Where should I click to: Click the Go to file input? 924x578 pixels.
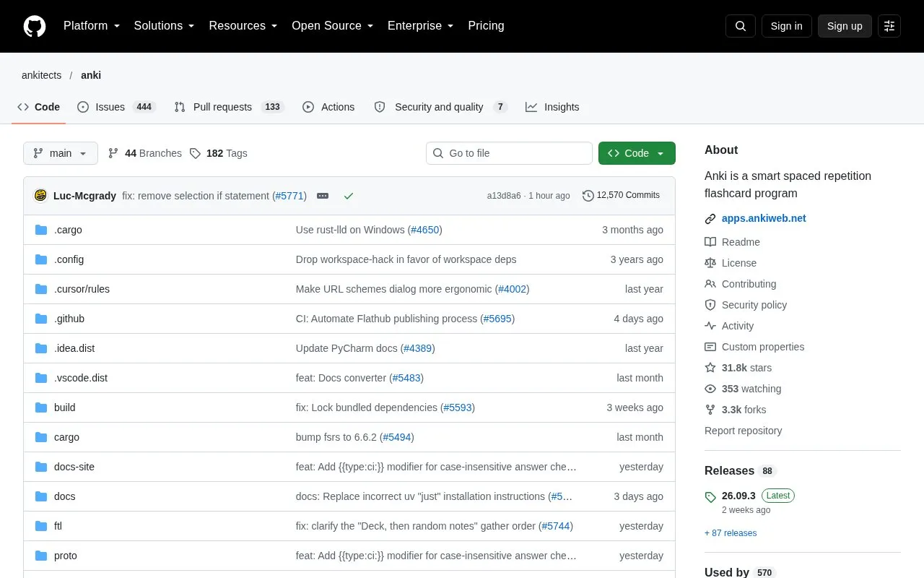click(x=509, y=153)
